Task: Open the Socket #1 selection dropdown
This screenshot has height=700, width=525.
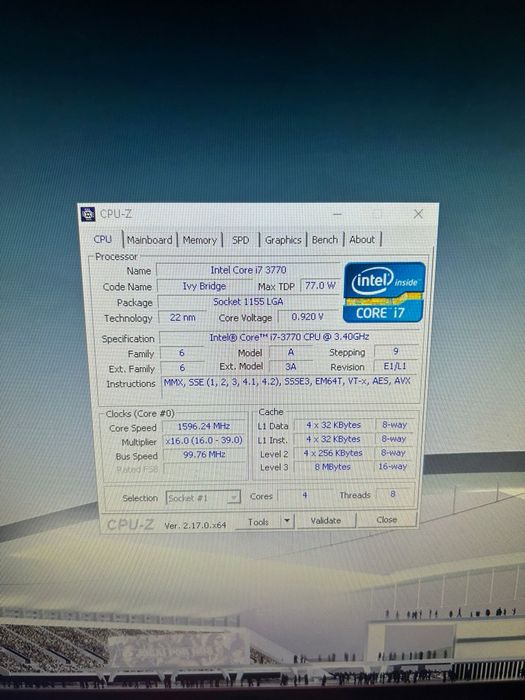Action: 203,498
